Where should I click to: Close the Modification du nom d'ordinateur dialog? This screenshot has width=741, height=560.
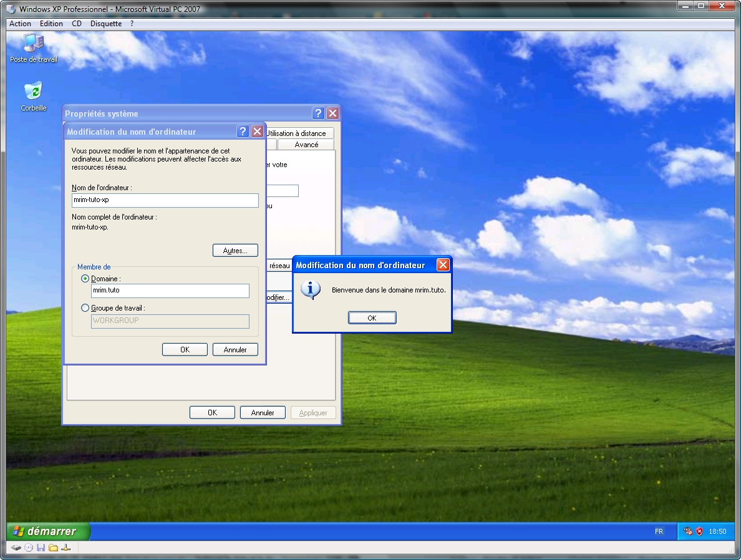tap(257, 132)
